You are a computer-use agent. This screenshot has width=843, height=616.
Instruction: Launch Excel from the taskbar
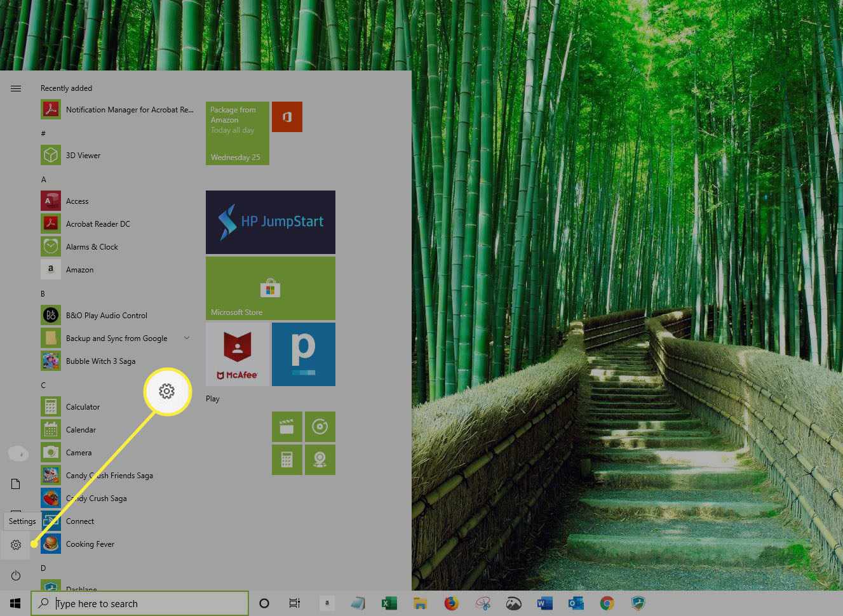pyautogui.click(x=389, y=603)
